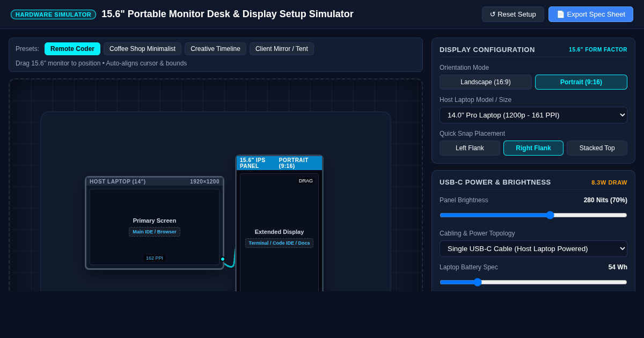This screenshot has height=338, width=644.
Task: Select the Remote Coder preset
Action: click(x=72, y=49)
